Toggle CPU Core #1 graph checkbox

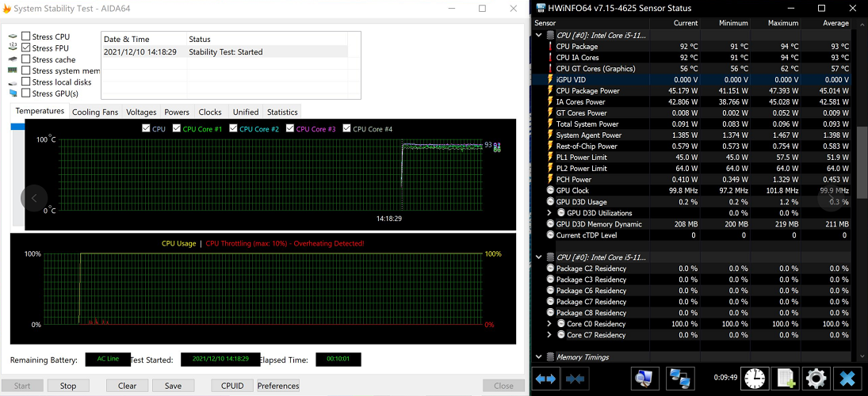177,129
